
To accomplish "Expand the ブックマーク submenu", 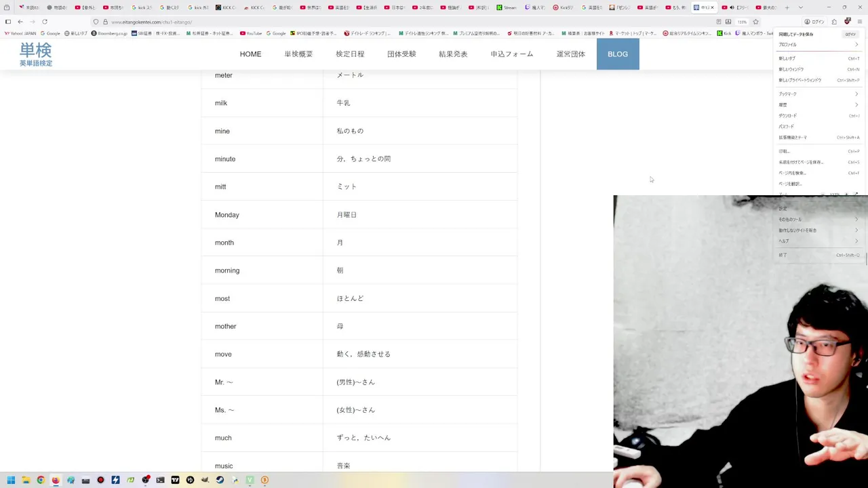I will pos(818,94).
